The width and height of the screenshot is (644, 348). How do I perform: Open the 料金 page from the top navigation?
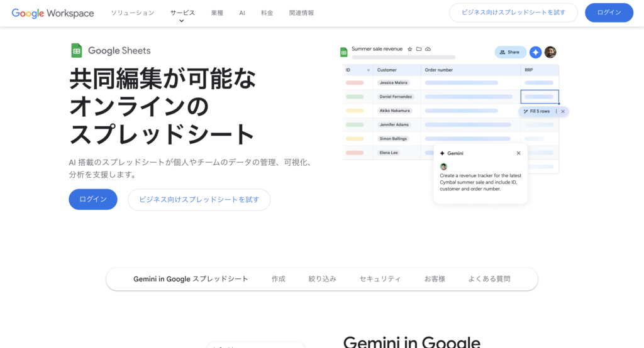pos(267,13)
